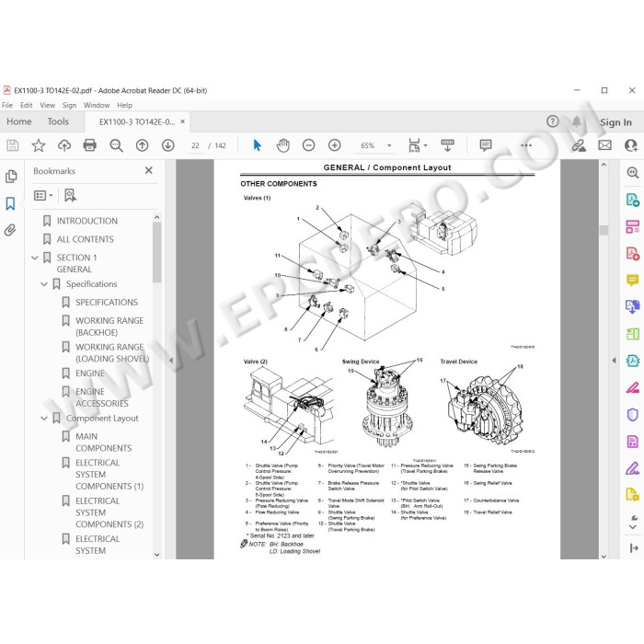This screenshot has width=644, height=644.
Task: Open the notifications bell
Action: pos(577,121)
